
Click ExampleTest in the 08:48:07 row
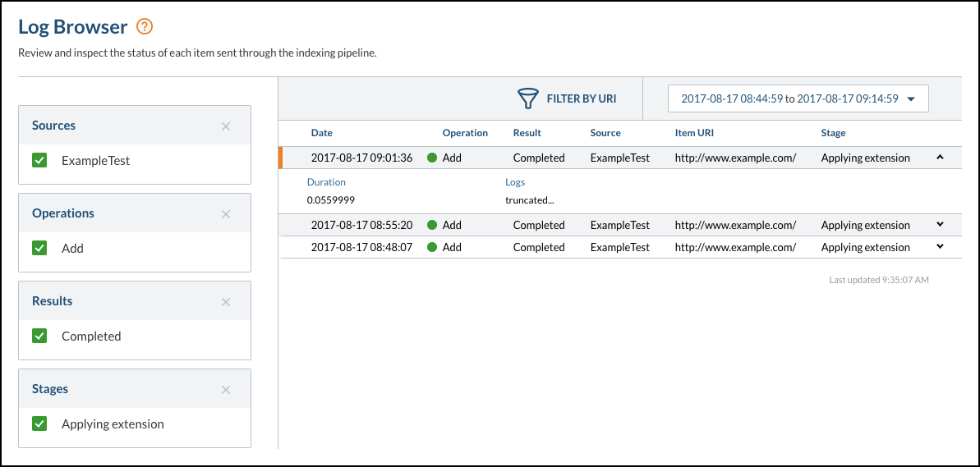click(x=620, y=247)
